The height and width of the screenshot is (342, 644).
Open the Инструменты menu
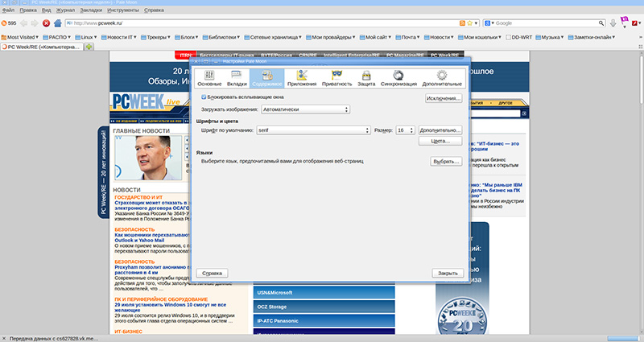pos(123,10)
